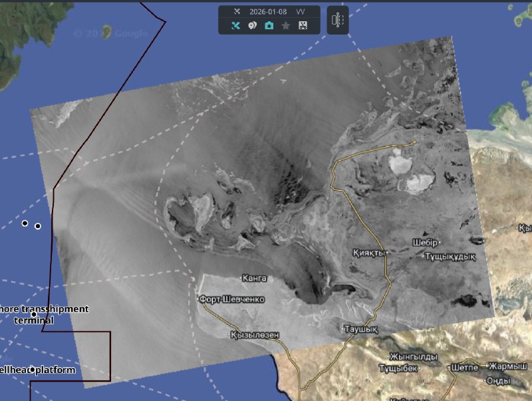Select the wellhead platform marker dot
532x401 pixels.
click(x=33, y=370)
